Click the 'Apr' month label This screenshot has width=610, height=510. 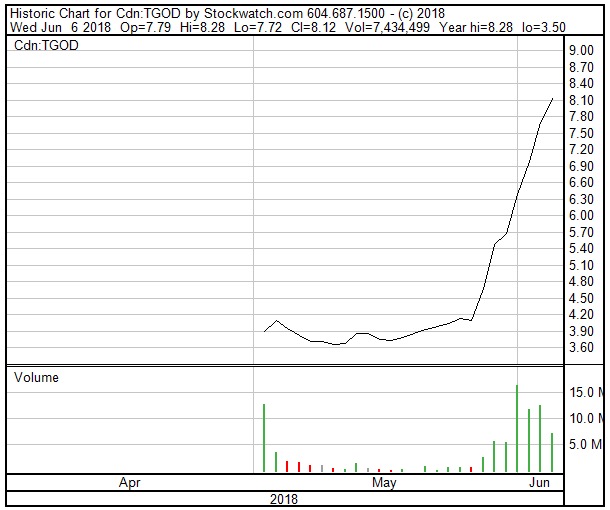pyautogui.click(x=129, y=483)
